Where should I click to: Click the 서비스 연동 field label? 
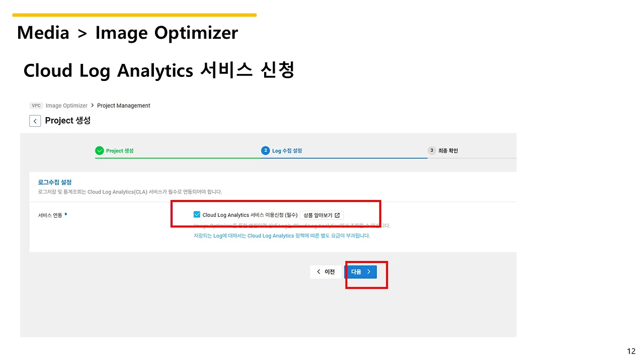50,215
